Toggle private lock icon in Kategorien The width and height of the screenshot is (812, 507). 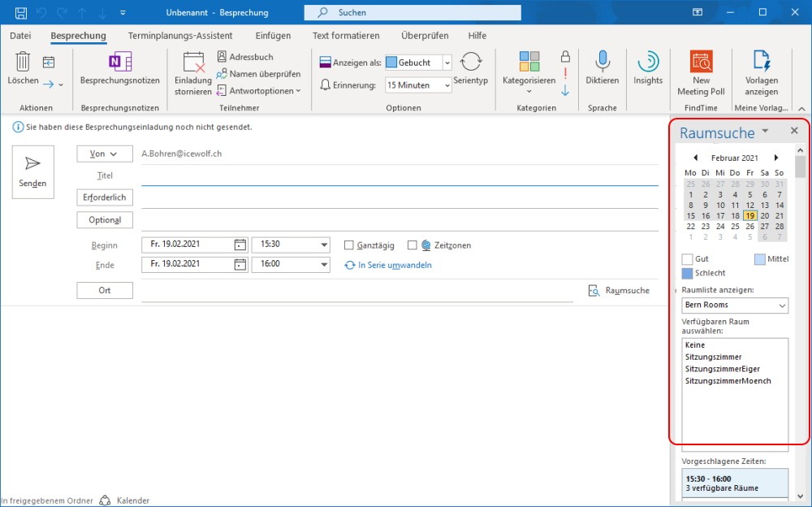click(565, 56)
